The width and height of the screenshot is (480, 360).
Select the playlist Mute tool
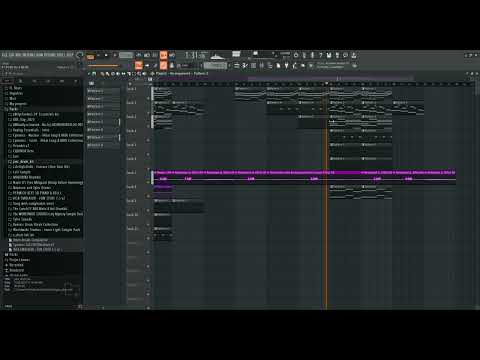pyautogui.click(x=118, y=74)
